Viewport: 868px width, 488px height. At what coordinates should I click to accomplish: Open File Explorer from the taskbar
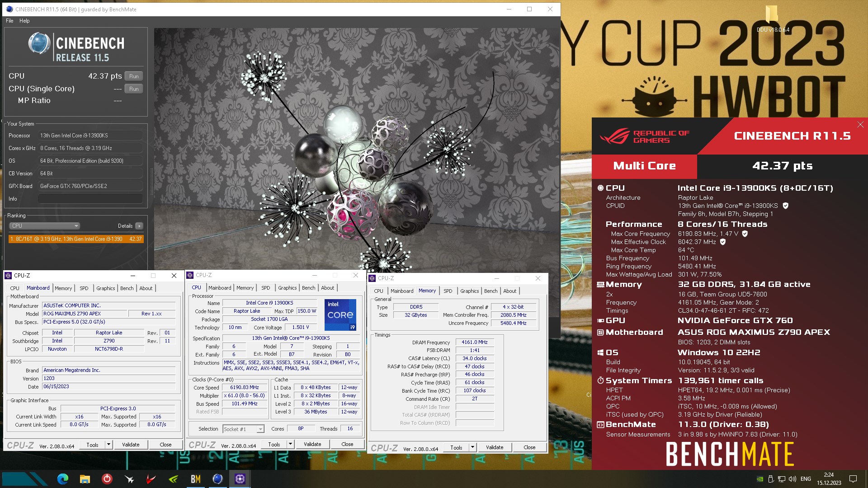85,479
